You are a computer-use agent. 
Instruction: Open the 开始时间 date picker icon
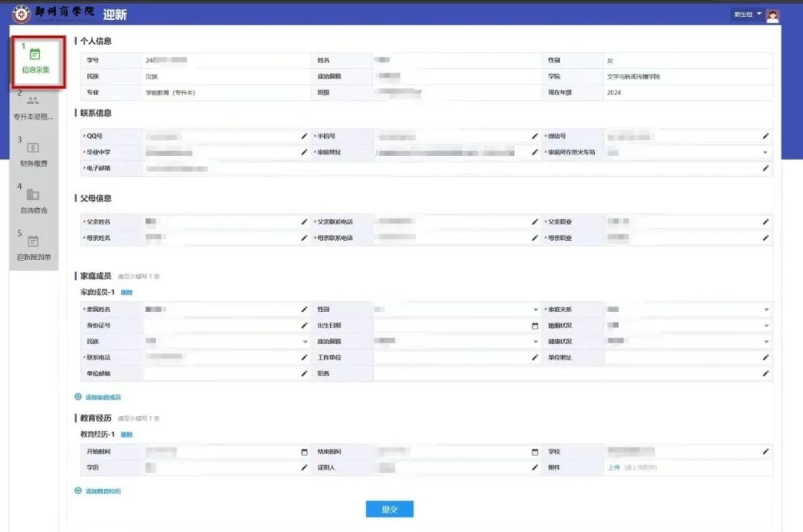click(x=303, y=452)
